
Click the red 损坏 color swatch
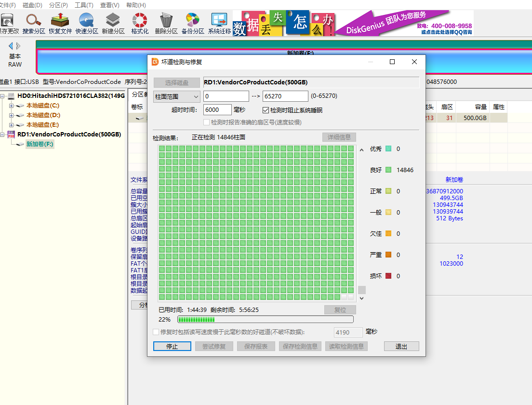click(x=388, y=276)
